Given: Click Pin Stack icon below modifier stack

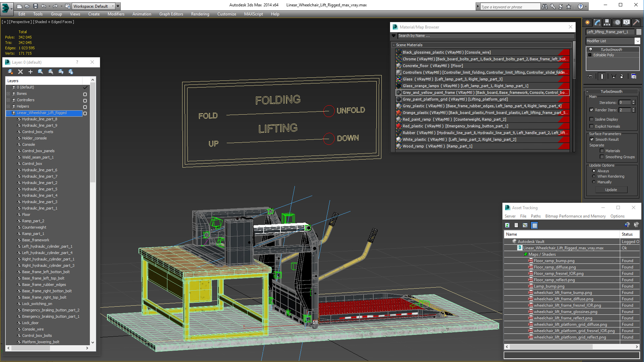Looking at the screenshot, I should [590, 76].
